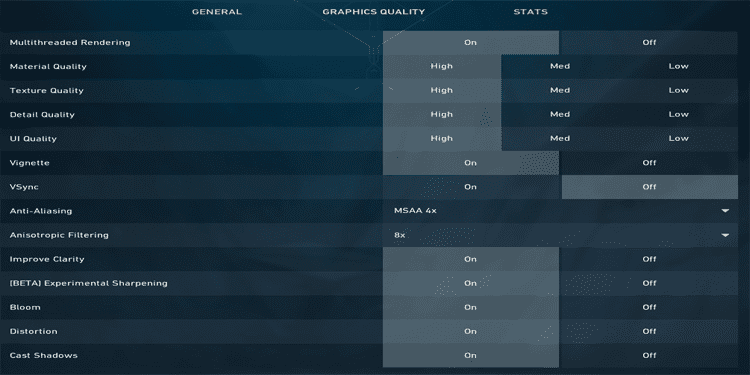Disable Vignette with Off
Screen dimensions: 750x375
pyautogui.click(x=649, y=163)
